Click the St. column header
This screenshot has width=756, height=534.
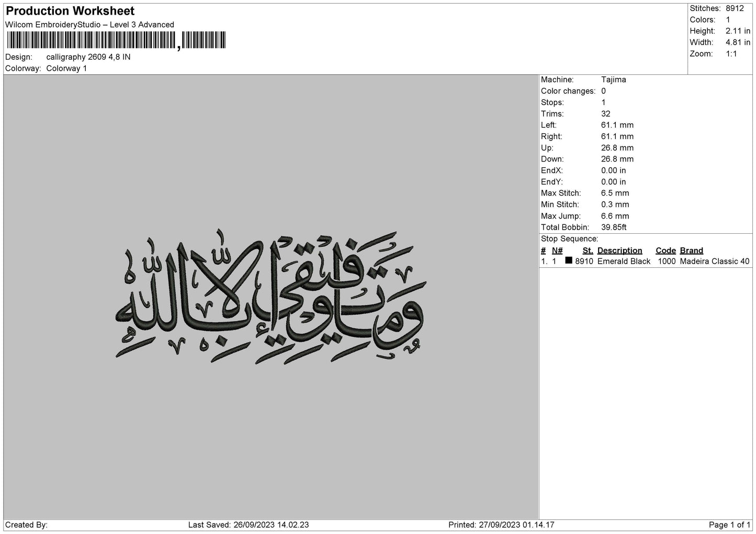588,251
